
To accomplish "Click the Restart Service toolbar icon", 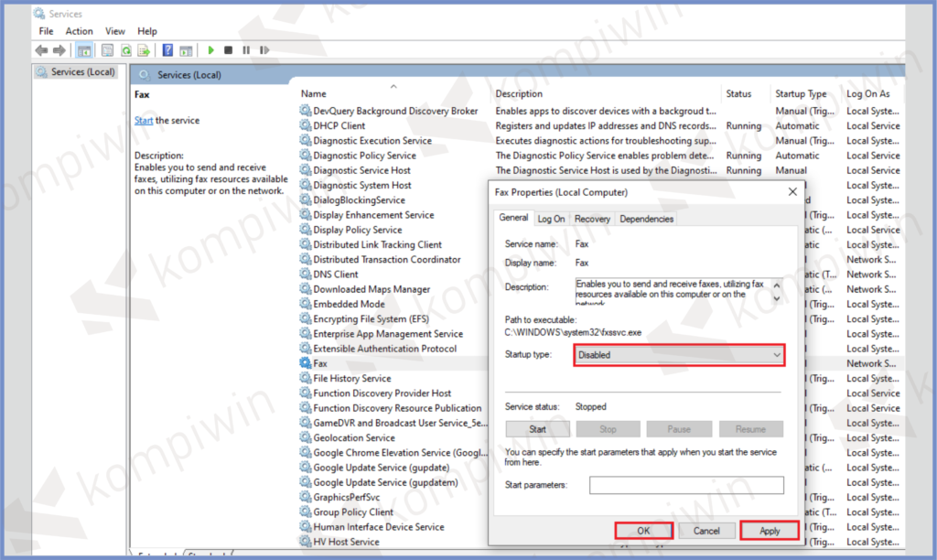I will (x=264, y=50).
